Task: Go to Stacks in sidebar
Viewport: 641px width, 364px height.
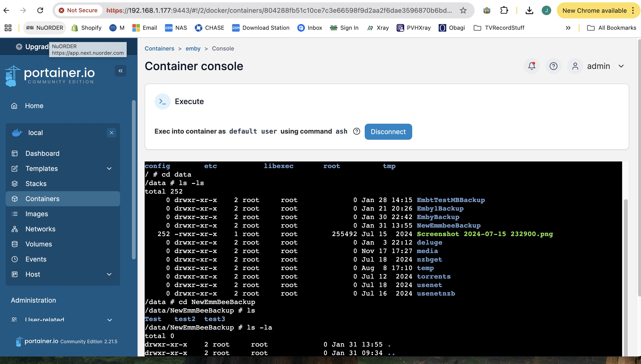Action: coord(36,184)
